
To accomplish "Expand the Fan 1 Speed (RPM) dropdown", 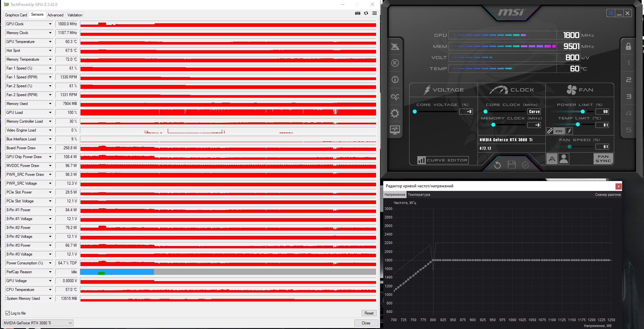I will click(x=50, y=77).
